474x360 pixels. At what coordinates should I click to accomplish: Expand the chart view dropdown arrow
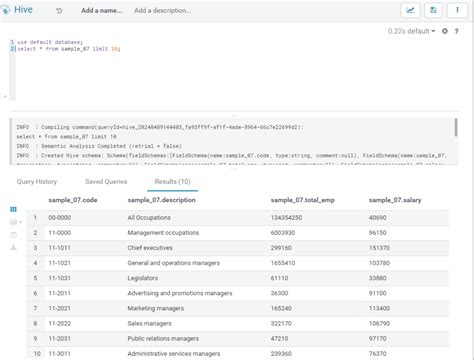(x=21, y=222)
